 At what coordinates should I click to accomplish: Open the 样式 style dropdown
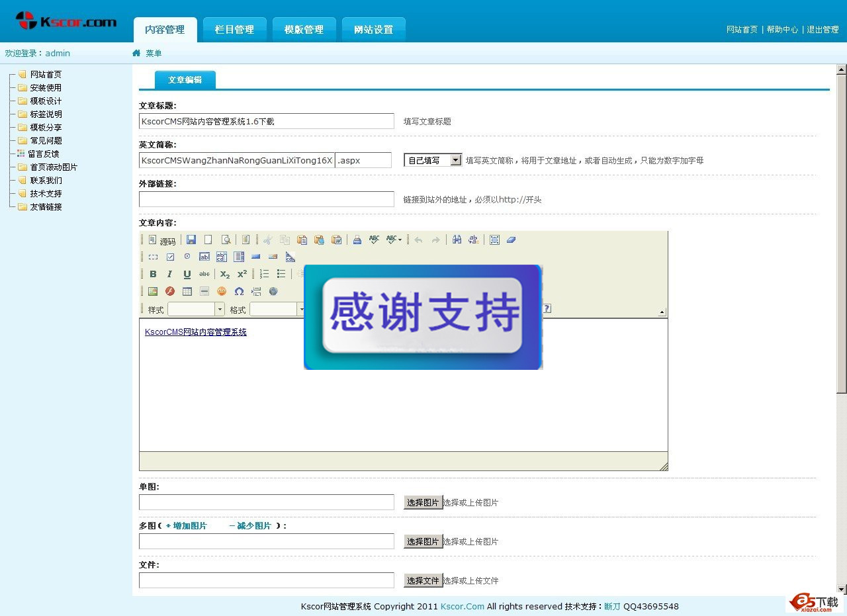coord(197,309)
